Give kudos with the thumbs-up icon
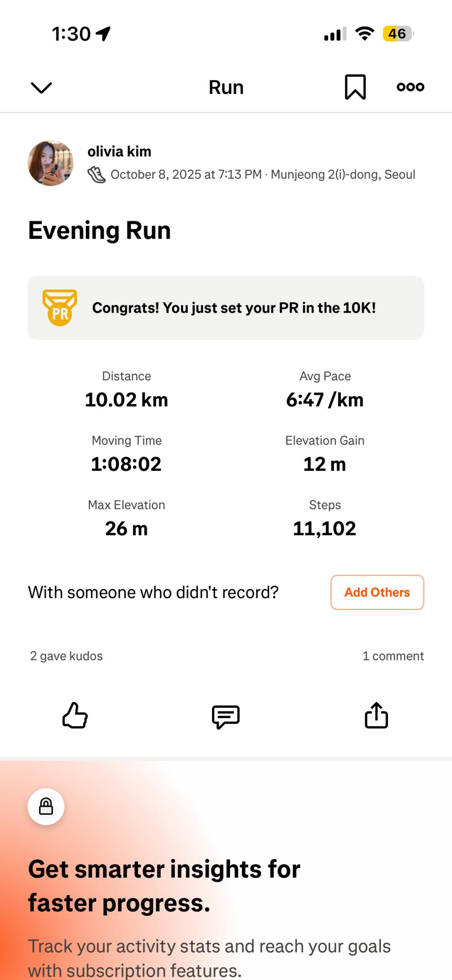Viewport: 452px width, 980px height. 75,716
